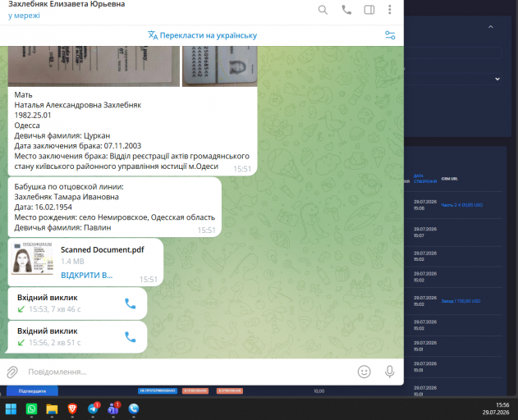
Task: Open Microsoft Teams from the taskbar
Action: (x=113, y=409)
